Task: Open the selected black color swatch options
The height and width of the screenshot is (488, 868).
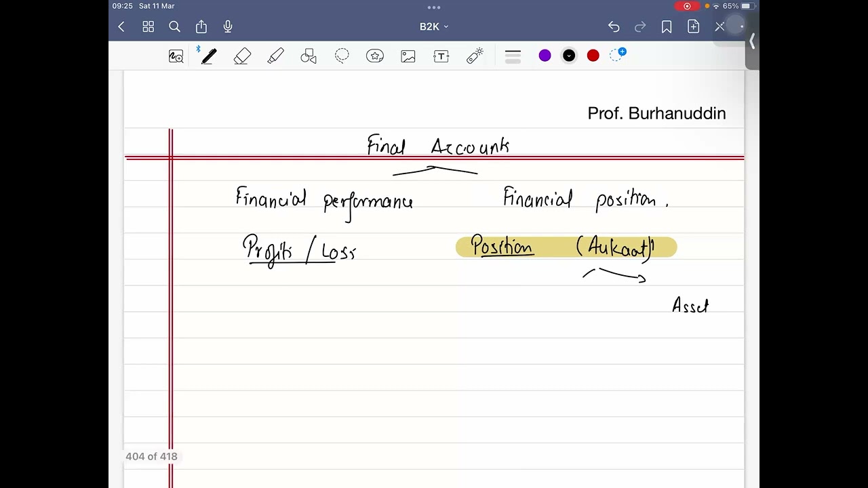Action: tap(569, 56)
